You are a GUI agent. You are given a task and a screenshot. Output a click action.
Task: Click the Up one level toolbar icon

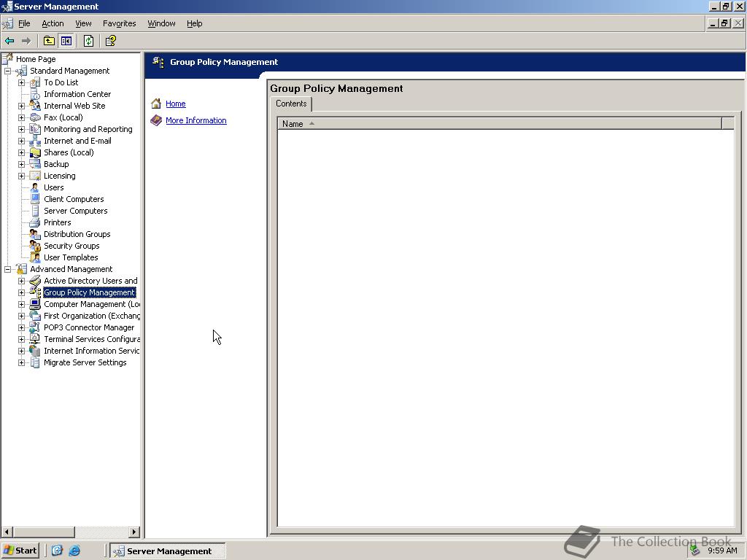click(x=49, y=41)
